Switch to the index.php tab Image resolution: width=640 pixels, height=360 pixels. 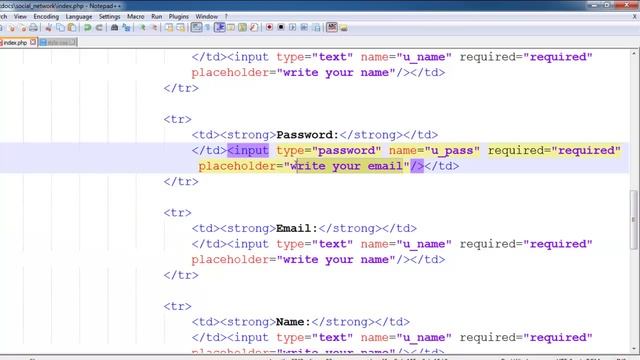click(x=15, y=42)
